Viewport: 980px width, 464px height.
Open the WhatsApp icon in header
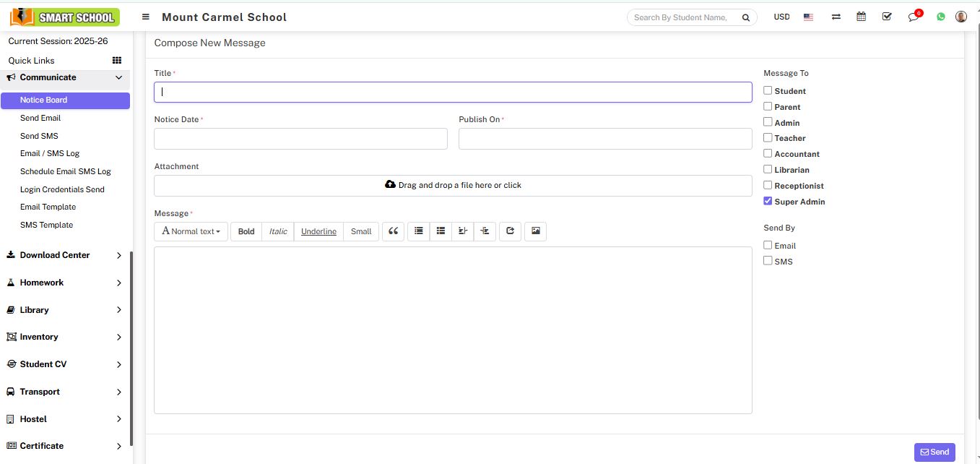pyautogui.click(x=940, y=17)
